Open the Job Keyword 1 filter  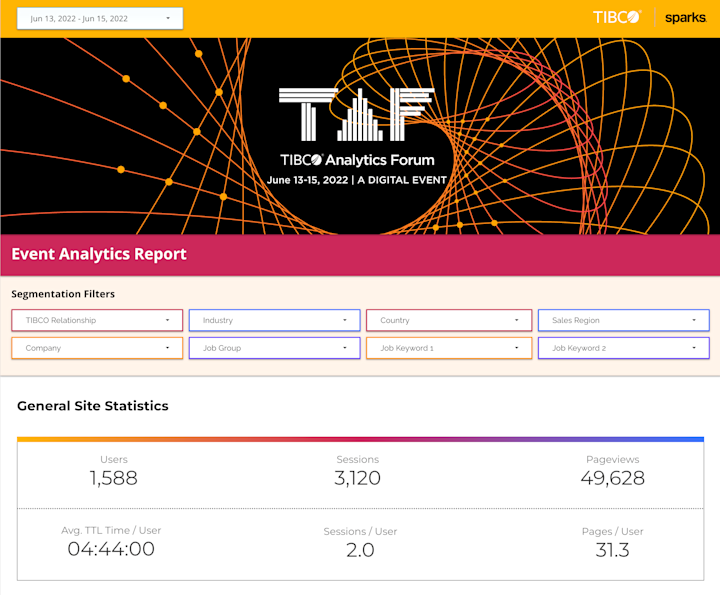click(x=449, y=348)
